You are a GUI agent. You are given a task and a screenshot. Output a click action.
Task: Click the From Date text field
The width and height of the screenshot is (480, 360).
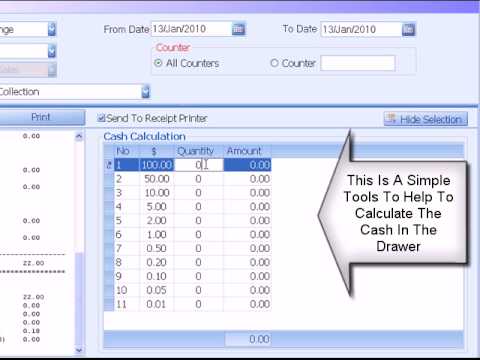click(x=192, y=29)
